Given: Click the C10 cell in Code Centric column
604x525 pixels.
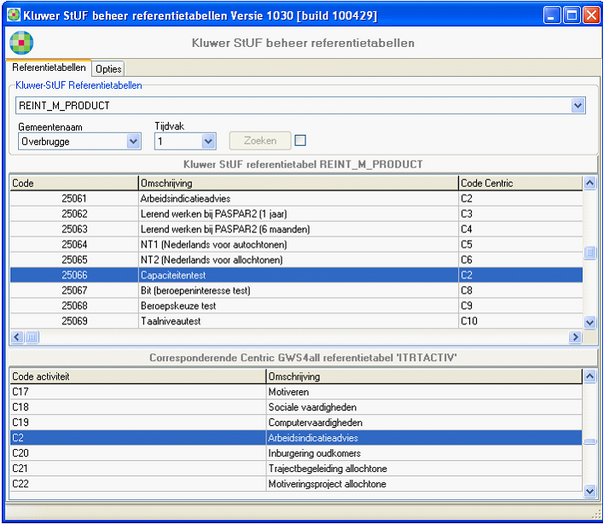Looking at the screenshot, I should [520, 321].
